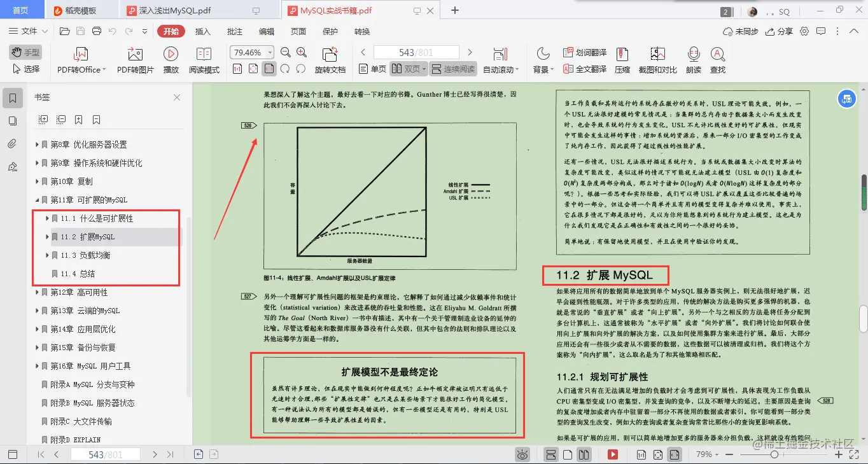The image size is (868, 464).
Task: Open the 批注 ribbon tab
Action: [234, 31]
